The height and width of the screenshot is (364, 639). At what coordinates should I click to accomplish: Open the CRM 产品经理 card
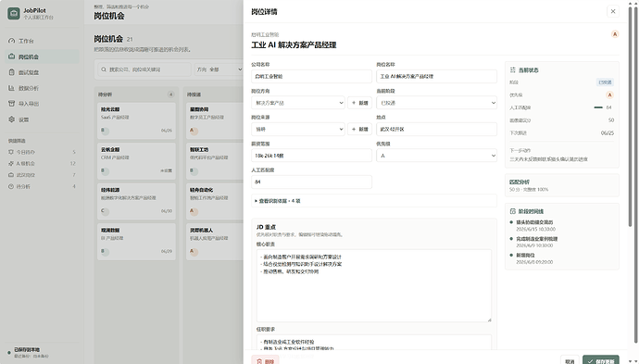tap(136, 160)
